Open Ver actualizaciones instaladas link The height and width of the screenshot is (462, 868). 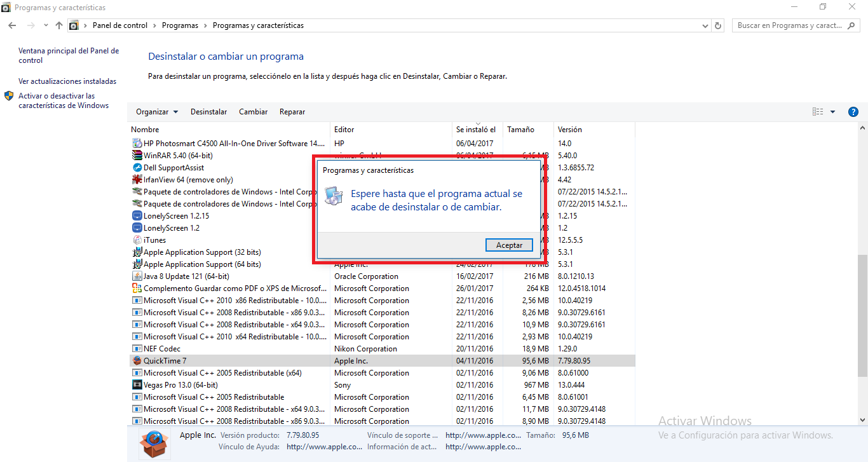(67, 81)
